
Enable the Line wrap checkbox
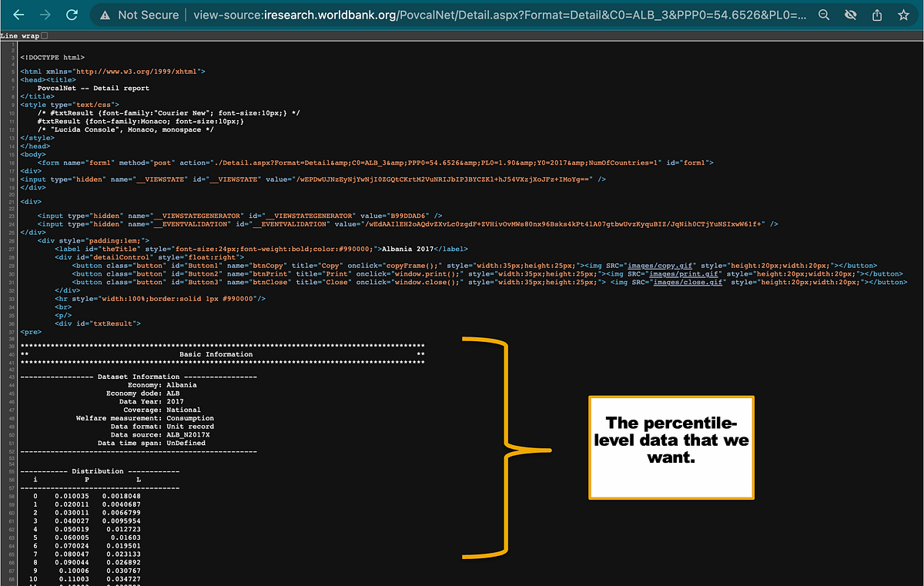pos(44,35)
